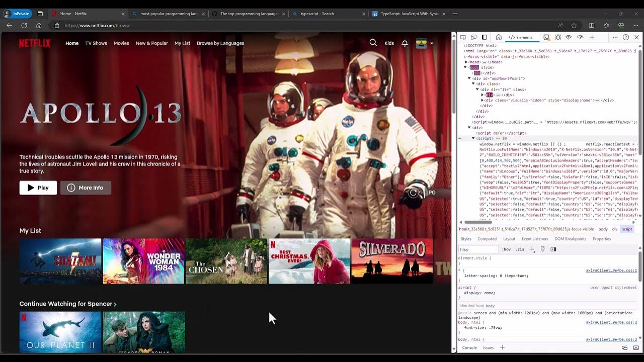Viewport: 644px width, 362px height.
Task: Switch to Computed styles tab
Action: (x=487, y=239)
